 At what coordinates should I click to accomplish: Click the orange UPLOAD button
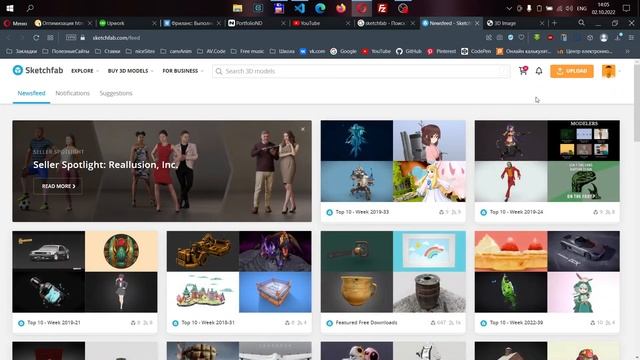[x=572, y=71]
